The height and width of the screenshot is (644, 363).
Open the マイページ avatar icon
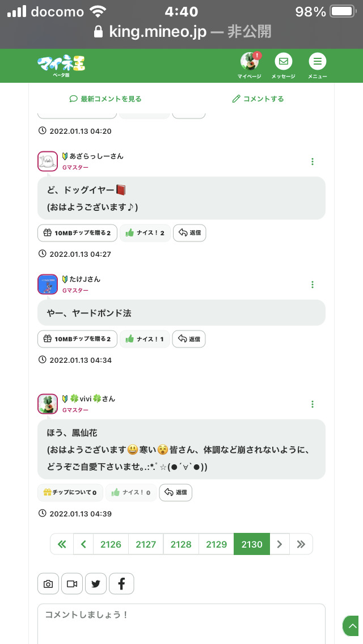click(250, 62)
